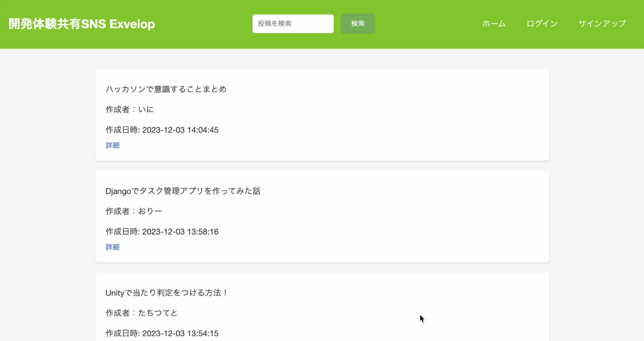The image size is (644, 341).
Task: Open 詳細 of the Django task app post
Action: click(x=112, y=247)
